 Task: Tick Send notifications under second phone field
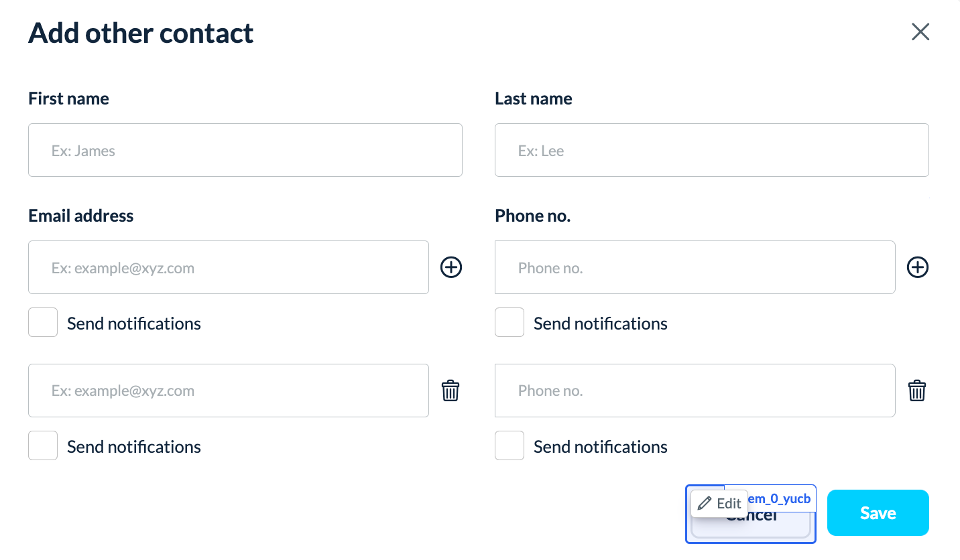point(509,445)
